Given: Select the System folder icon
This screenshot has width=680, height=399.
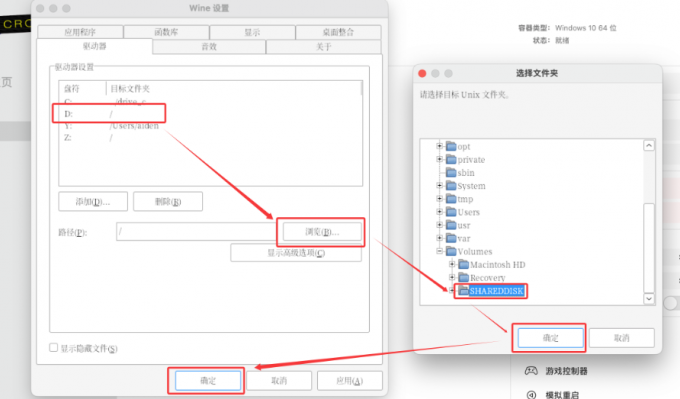Looking at the screenshot, I should 451,186.
